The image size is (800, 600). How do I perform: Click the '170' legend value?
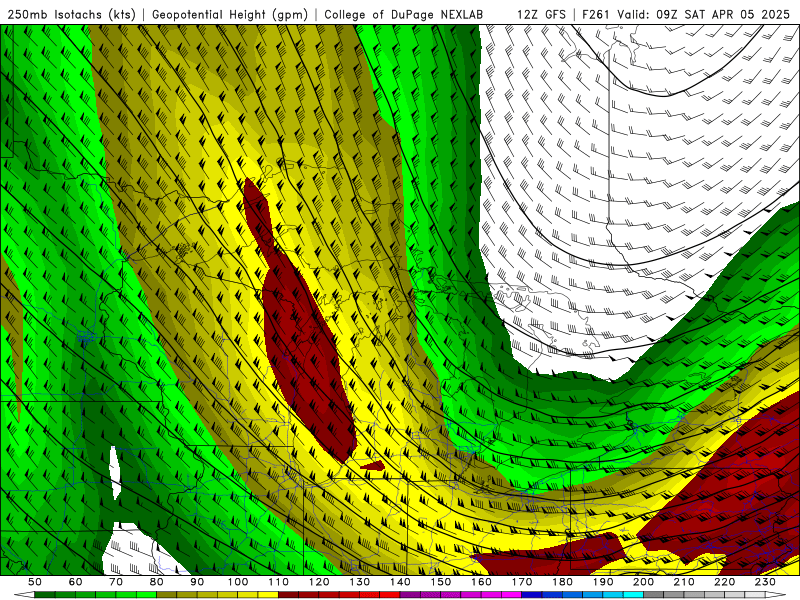522,582
